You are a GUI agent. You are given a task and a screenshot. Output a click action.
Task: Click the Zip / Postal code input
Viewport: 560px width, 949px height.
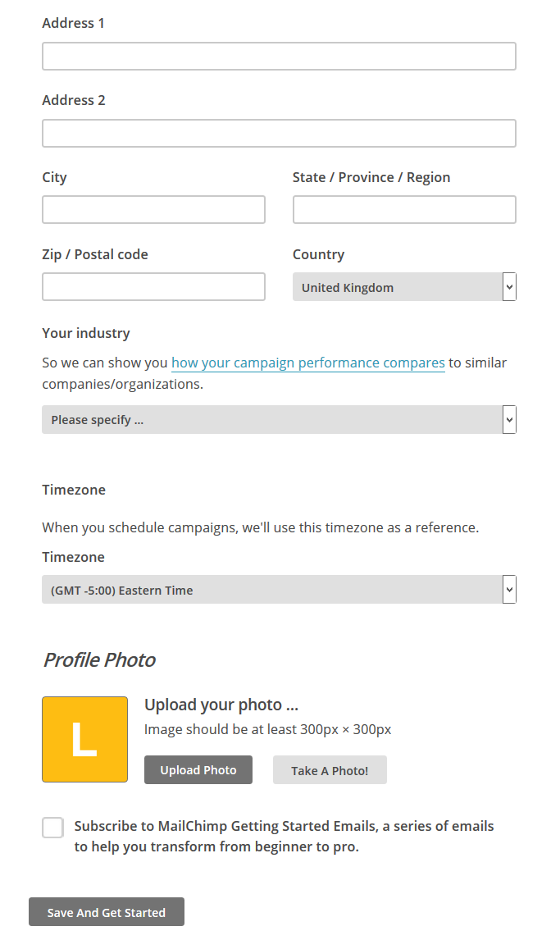[x=153, y=287]
